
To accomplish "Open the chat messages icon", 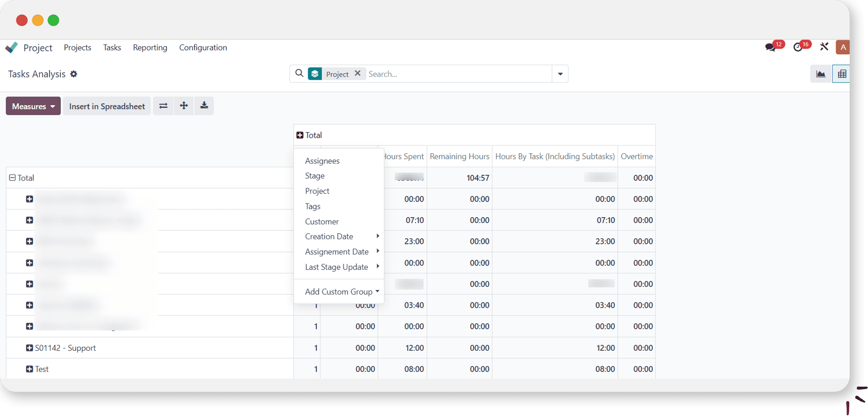I will (x=770, y=48).
